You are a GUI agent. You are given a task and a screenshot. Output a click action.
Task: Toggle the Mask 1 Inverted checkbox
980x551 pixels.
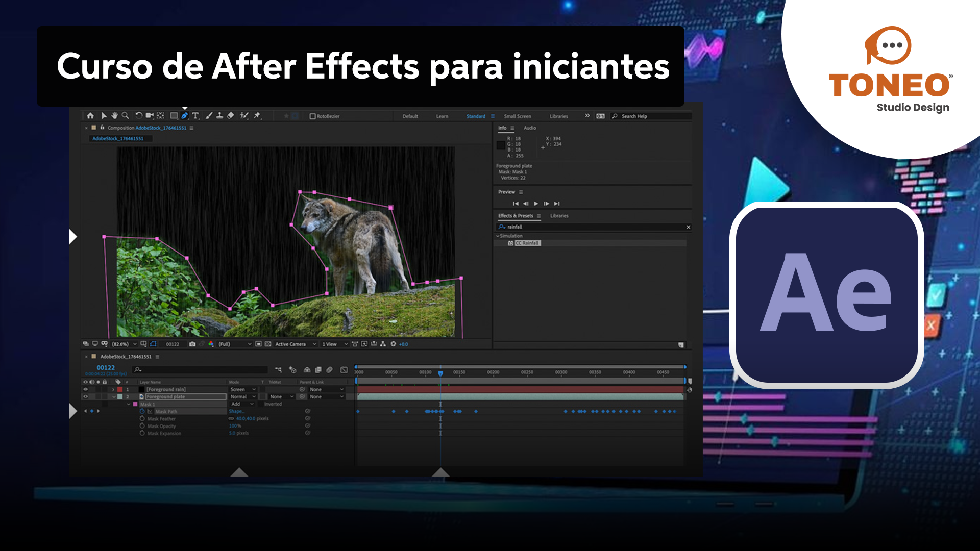260,404
